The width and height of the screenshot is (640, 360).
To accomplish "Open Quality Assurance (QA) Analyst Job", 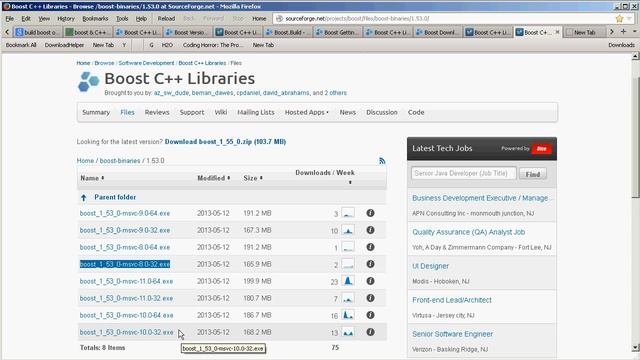I will coord(469,232).
